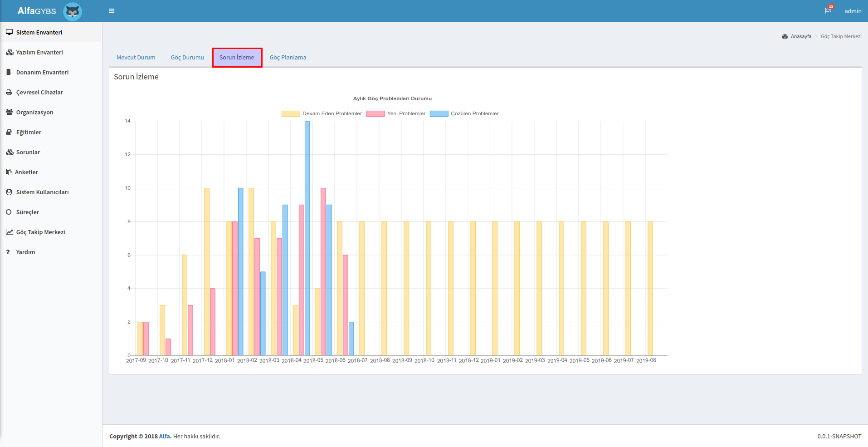Click the AlfaGYBS brand title
The width and height of the screenshot is (868, 447).
(x=37, y=11)
